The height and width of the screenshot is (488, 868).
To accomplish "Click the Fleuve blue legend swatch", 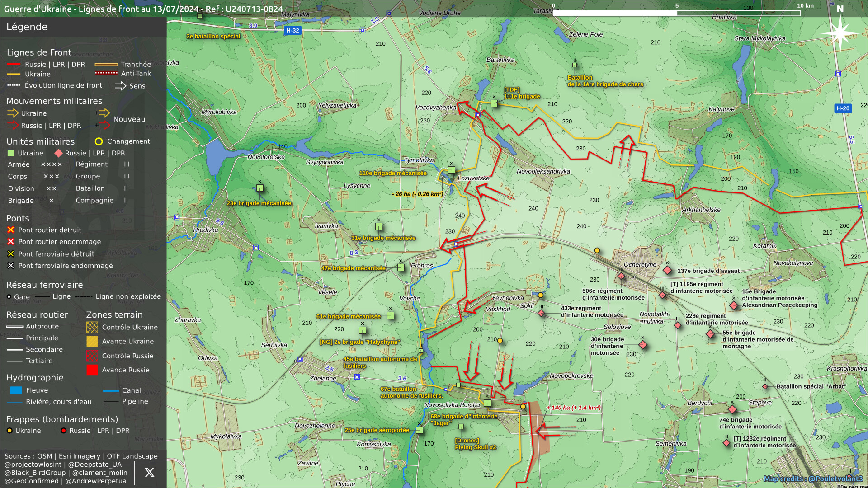I will 16,390.
